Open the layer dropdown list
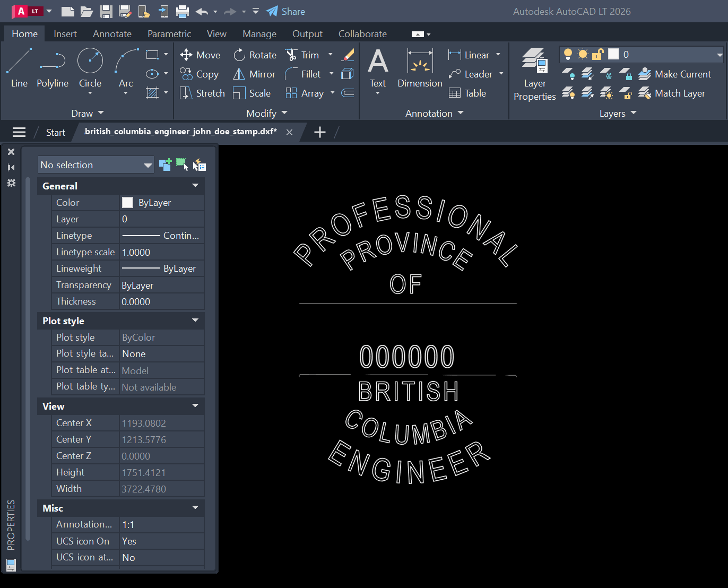 [720, 54]
